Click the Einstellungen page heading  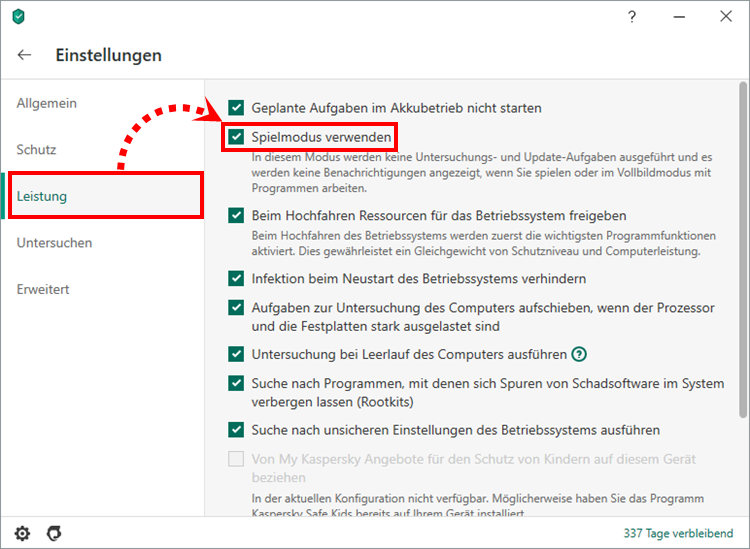coord(109,55)
